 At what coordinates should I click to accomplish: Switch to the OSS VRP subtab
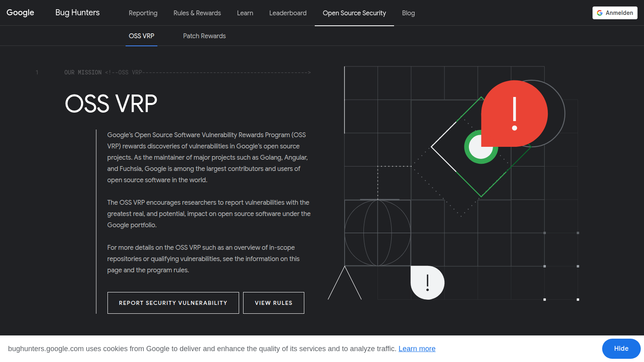(x=141, y=36)
